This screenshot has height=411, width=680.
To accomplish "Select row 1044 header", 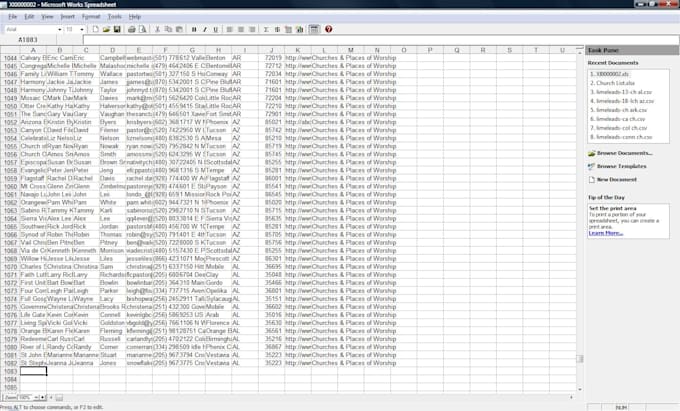I will point(10,58).
